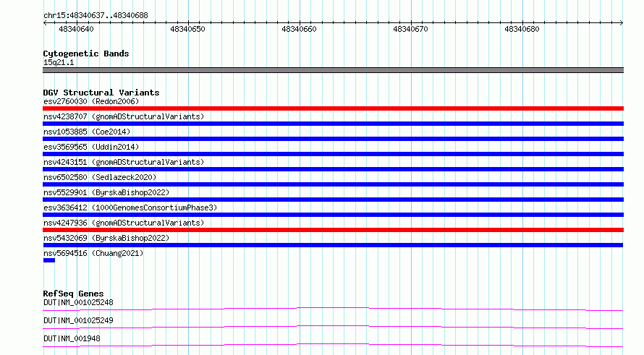Click the gray 15q21.1 cytogenetic band bar
Image resolution: width=644 pixels, height=355 pixels.
click(x=333, y=70)
